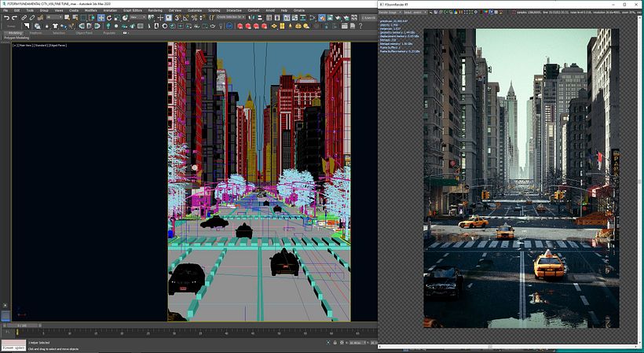The image size is (644, 353).
Task: Open the Help question mark icon
Action: [360, 26]
